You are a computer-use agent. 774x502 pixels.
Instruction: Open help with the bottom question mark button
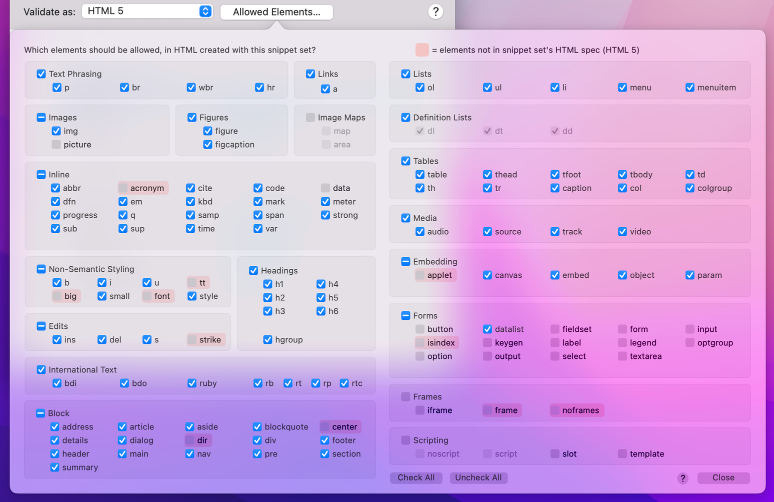tap(683, 478)
